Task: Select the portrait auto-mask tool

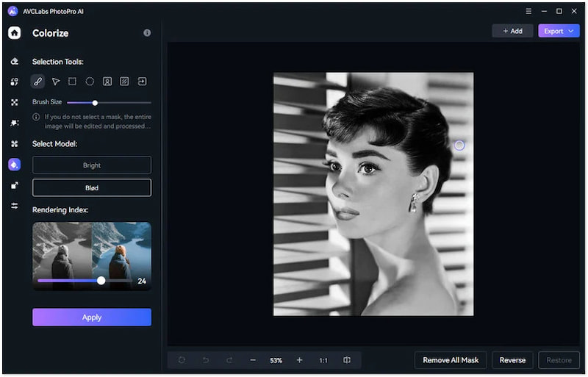Action: (x=107, y=82)
